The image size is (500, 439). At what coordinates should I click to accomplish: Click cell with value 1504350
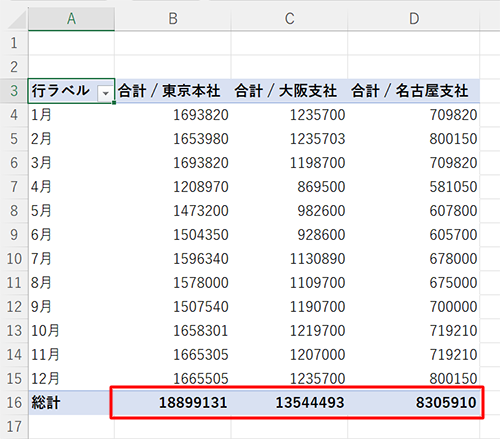click(173, 235)
